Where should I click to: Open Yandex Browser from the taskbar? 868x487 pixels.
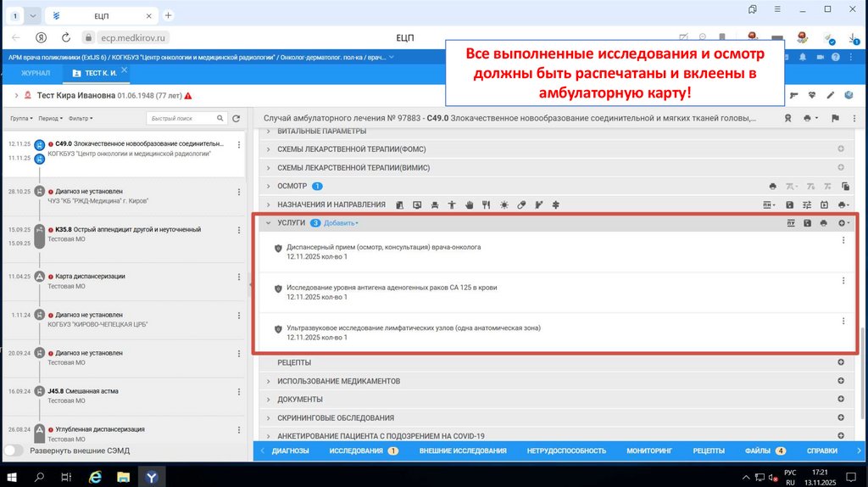[152, 477]
